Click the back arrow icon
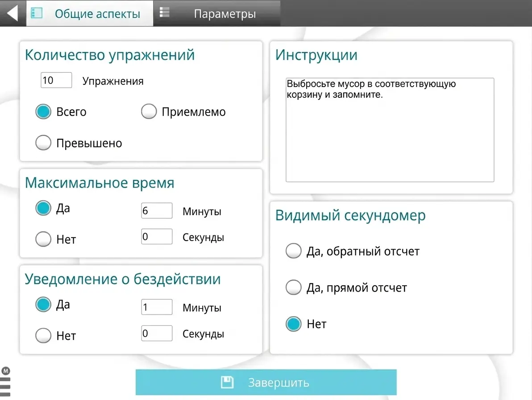 [12, 13]
